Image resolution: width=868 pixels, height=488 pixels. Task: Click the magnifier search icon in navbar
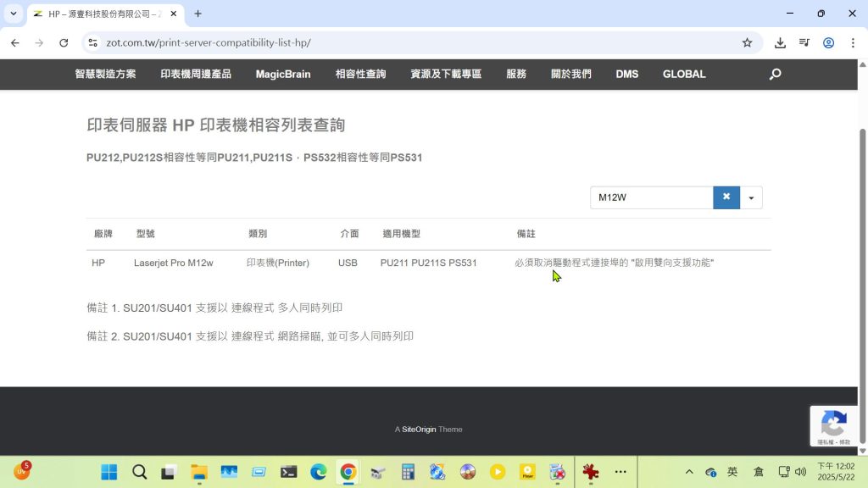(775, 75)
